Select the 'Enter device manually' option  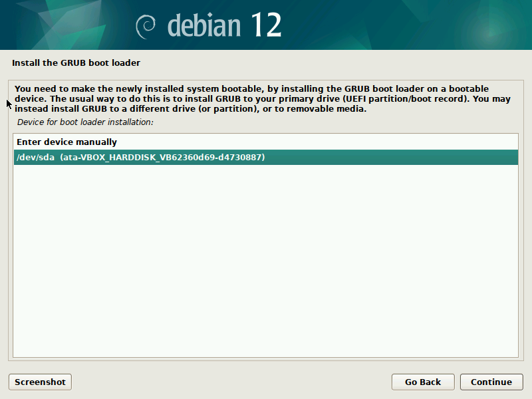tap(265, 142)
